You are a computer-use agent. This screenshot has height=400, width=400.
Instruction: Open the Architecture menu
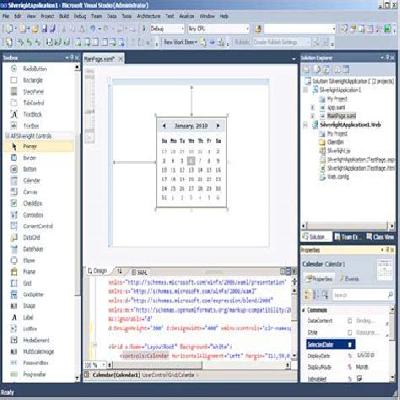click(x=149, y=16)
